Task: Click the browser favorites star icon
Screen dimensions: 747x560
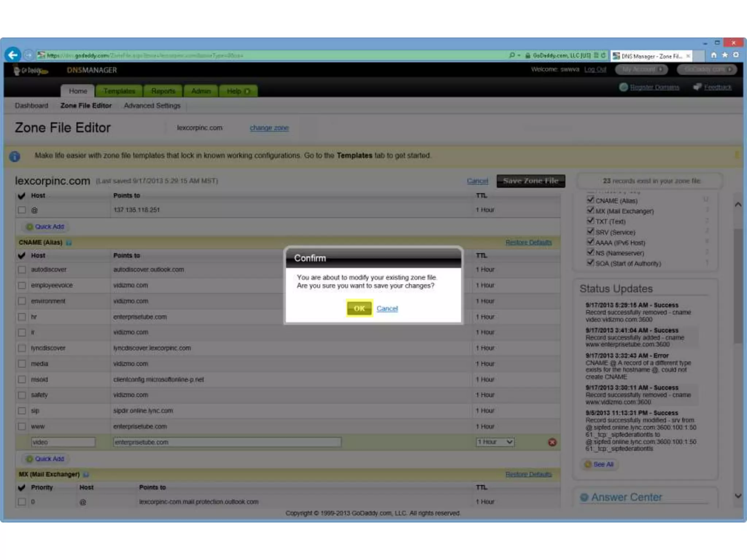Action: (x=725, y=55)
